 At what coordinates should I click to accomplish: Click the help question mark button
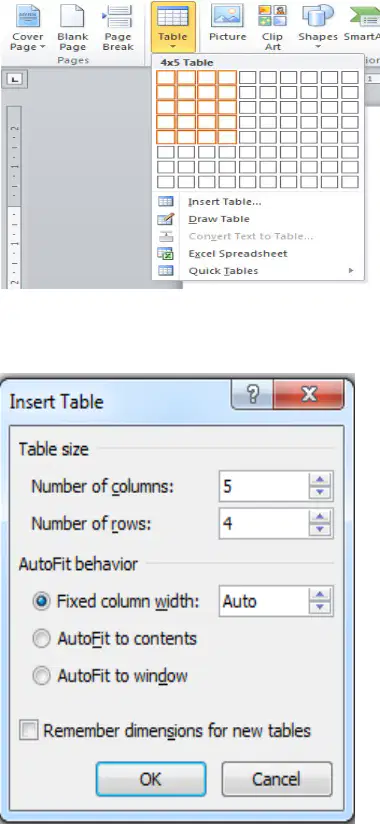[x=252, y=395]
